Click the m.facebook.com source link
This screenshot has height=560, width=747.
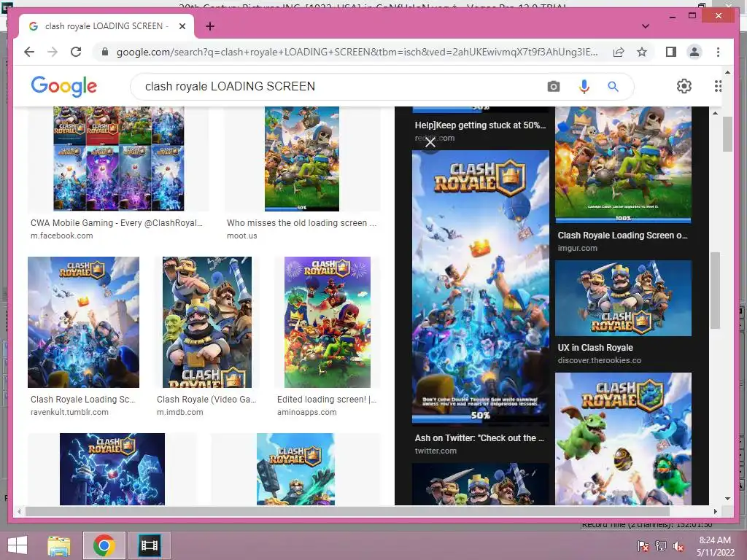[x=61, y=236]
